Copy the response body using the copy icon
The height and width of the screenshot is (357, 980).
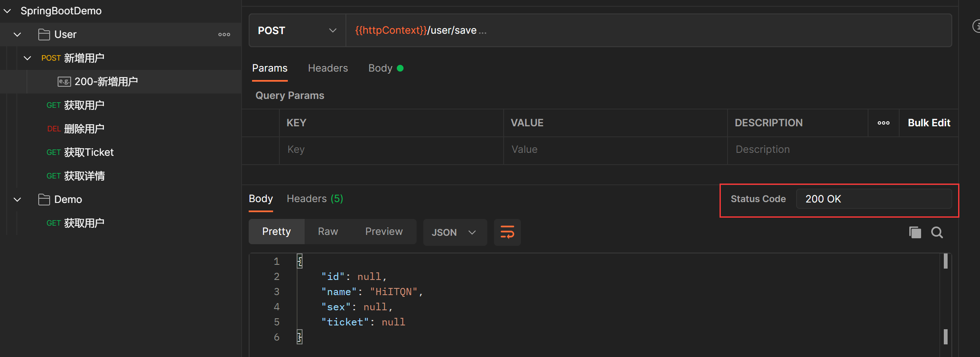pyautogui.click(x=915, y=232)
